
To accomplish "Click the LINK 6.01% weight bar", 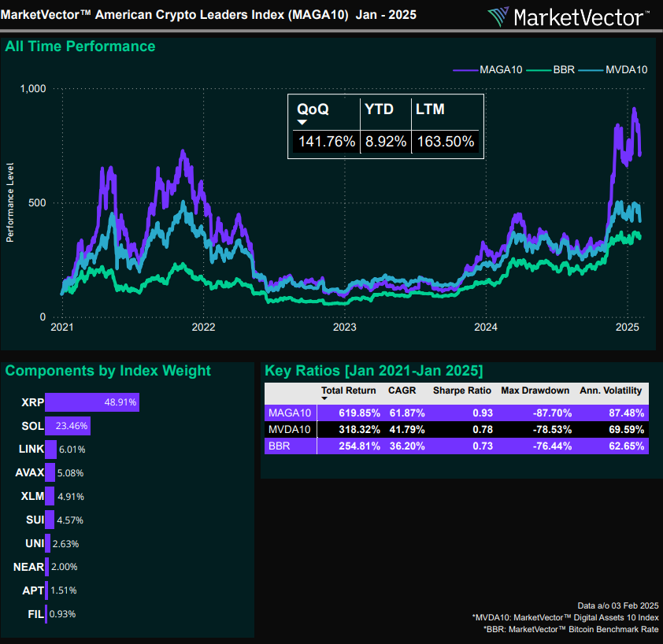I will [x=50, y=450].
